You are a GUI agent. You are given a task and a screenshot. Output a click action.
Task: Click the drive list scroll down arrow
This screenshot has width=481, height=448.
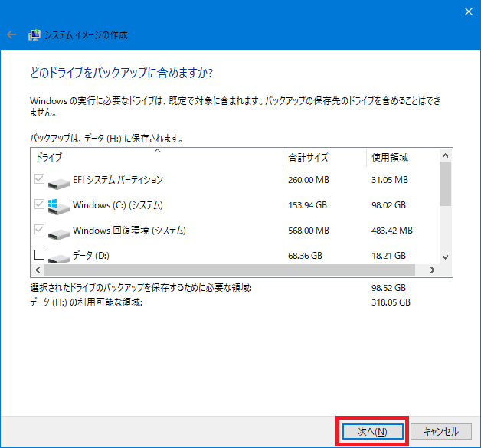(446, 257)
